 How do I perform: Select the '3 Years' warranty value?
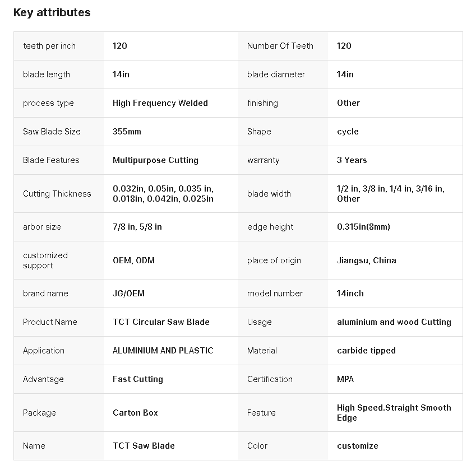click(352, 160)
